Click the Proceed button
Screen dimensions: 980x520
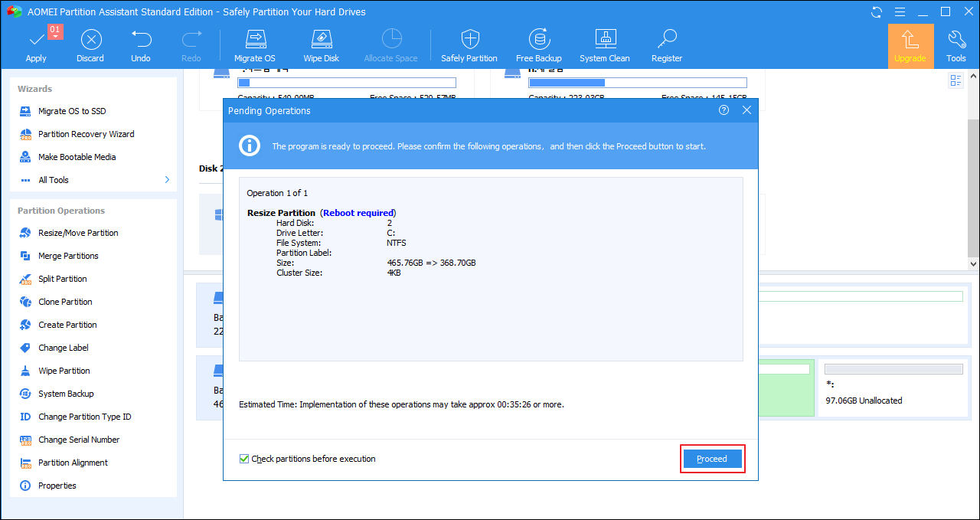(x=712, y=459)
